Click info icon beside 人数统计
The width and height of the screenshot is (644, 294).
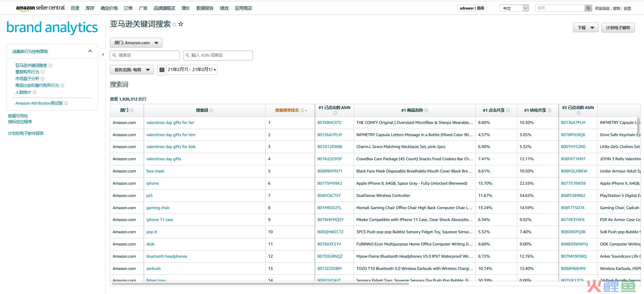[35, 92]
